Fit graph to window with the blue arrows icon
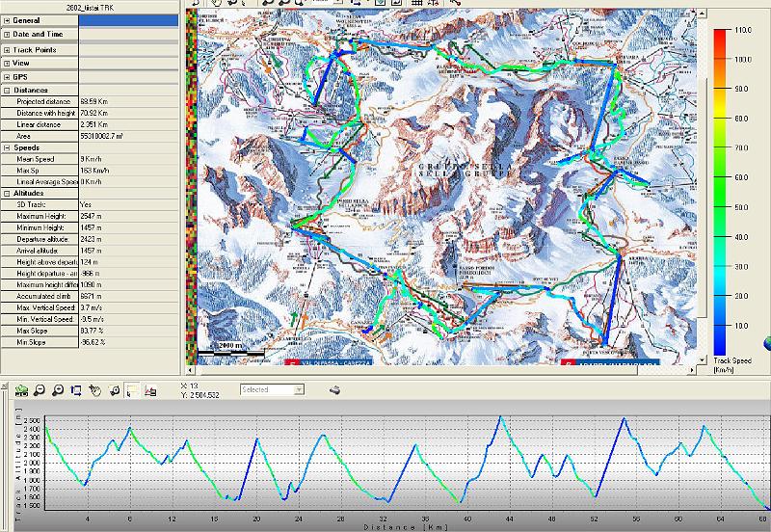This screenshot has width=771, height=532. [76, 391]
